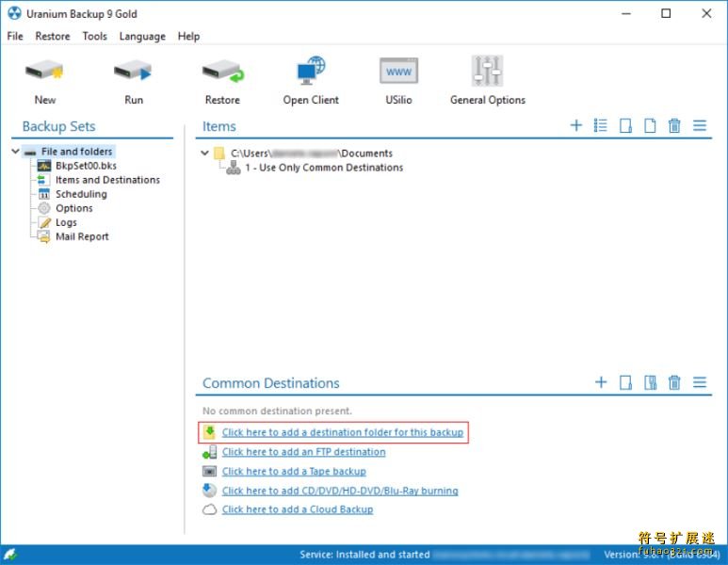Click the Uranium Backup title bar logo
The height and width of the screenshot is (565, 728).
click(x=14, y=13)
